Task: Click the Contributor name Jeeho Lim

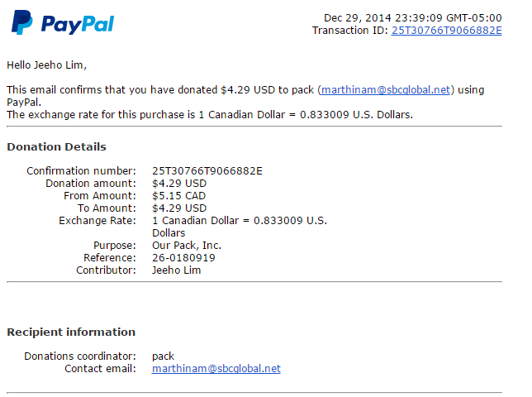Action: [177, 270]
